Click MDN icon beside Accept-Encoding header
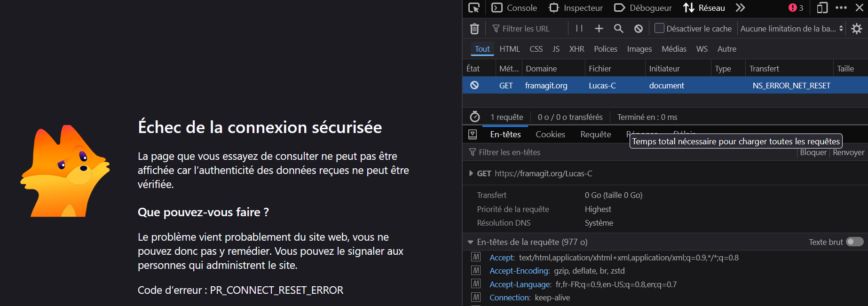 click(476, 271)
